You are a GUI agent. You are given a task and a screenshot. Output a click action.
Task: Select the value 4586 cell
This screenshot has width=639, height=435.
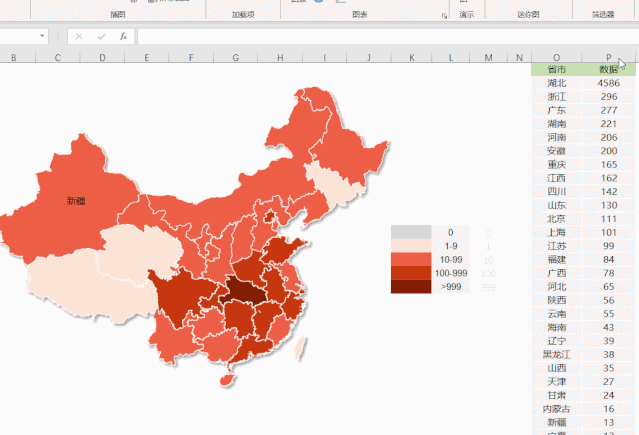click(609, 83)
